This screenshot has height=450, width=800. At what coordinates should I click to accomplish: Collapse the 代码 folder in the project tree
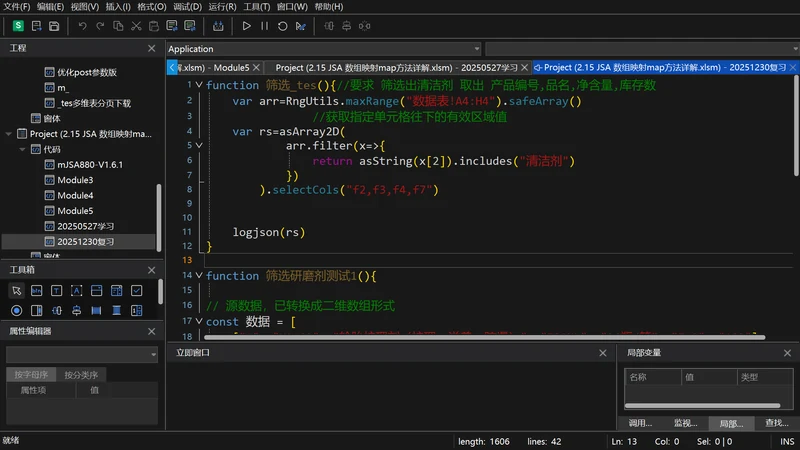[x=22, y=149]
